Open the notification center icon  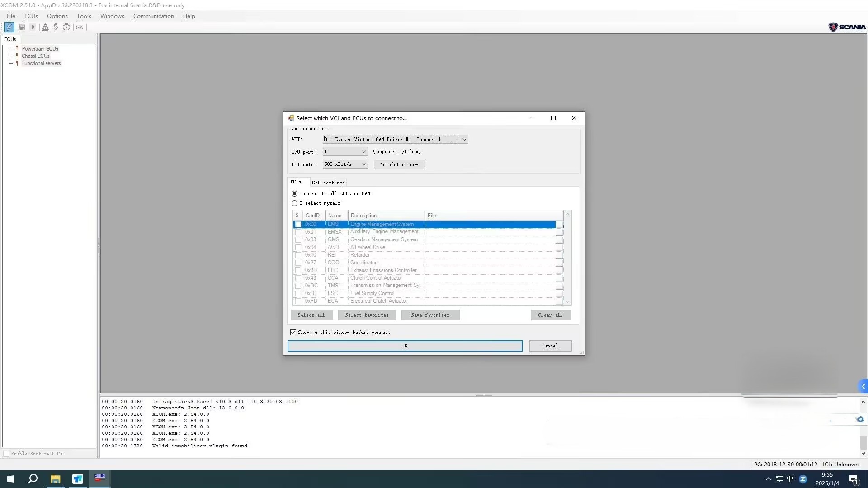(x=854, y=479)
